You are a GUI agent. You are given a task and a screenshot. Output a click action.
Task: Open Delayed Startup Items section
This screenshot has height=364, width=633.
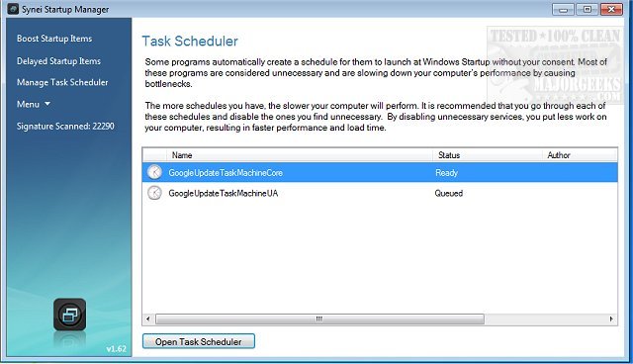58,61
